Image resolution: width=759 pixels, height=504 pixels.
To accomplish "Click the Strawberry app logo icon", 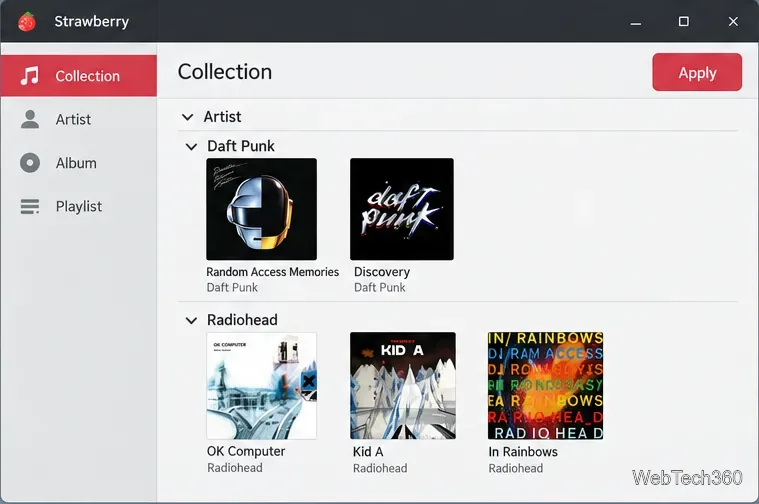I will [x=27, y=21].
